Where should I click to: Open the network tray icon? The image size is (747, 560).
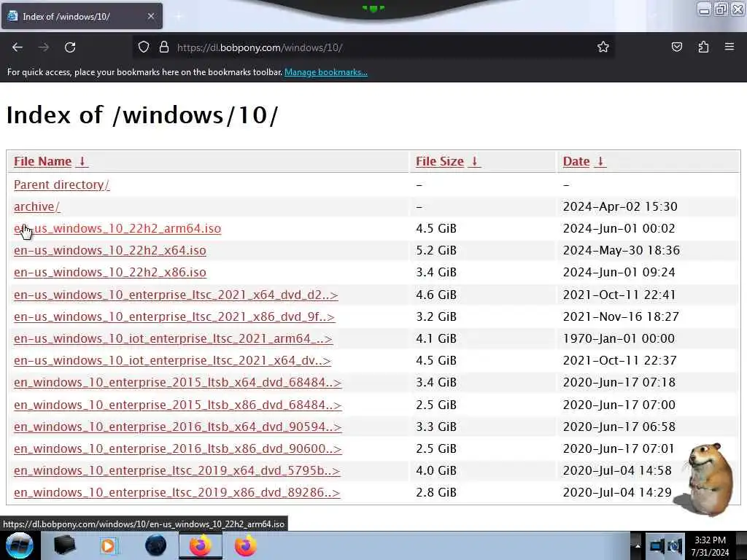657,545
